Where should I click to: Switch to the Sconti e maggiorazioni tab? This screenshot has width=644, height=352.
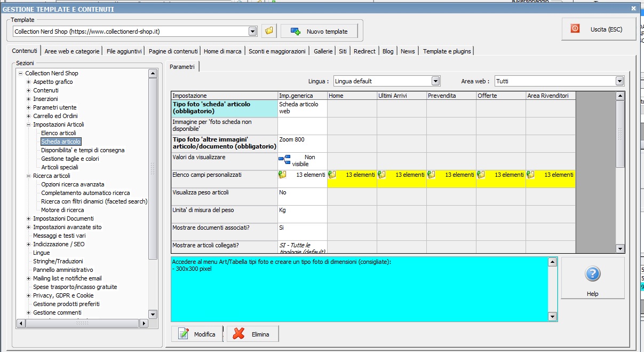pyautogui.click(x=277, y=51)
